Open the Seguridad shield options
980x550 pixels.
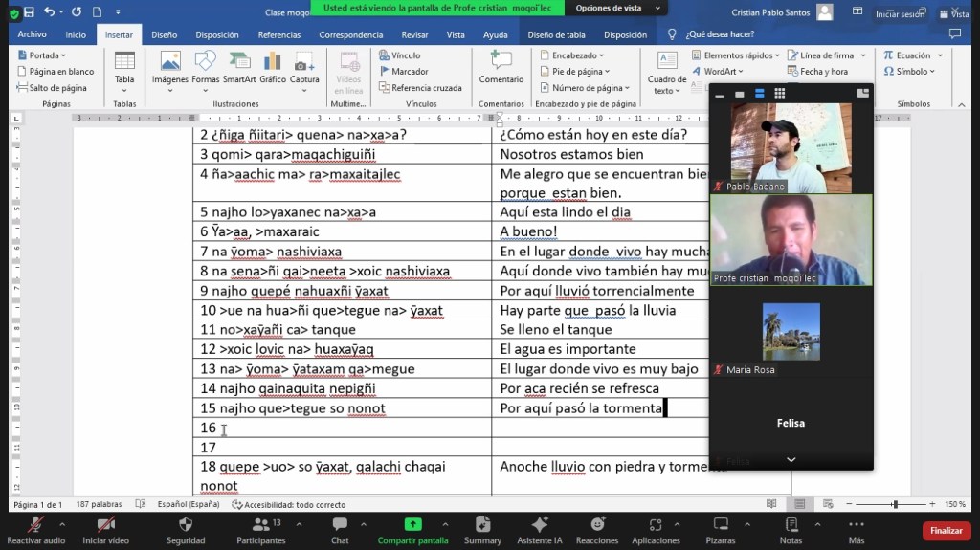point(186,527)
